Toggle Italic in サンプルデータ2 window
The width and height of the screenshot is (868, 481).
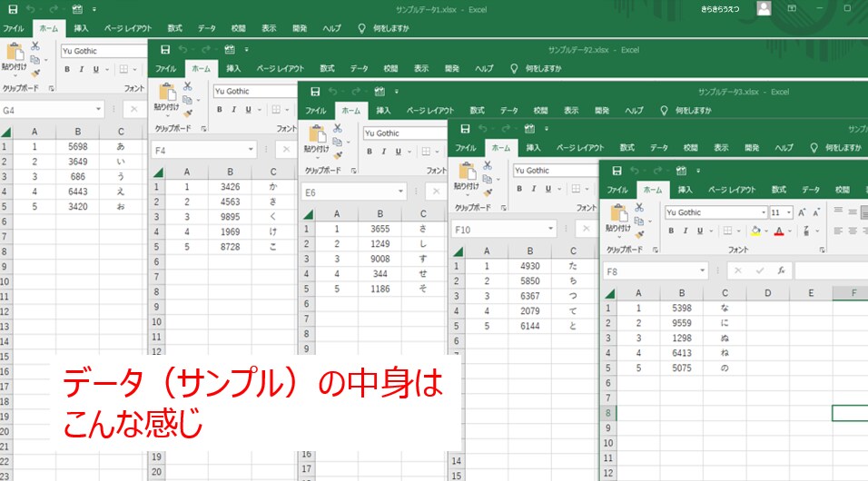click(233, 110)
